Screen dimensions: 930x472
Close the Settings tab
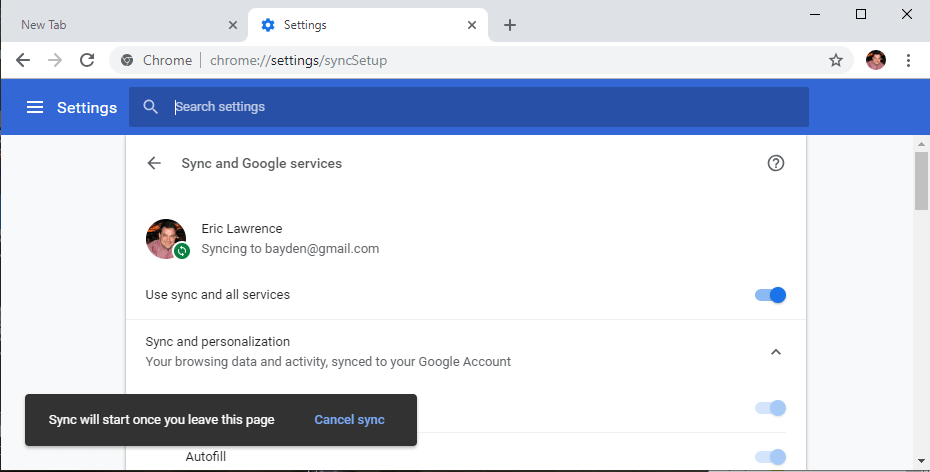[x=472, y=25]
